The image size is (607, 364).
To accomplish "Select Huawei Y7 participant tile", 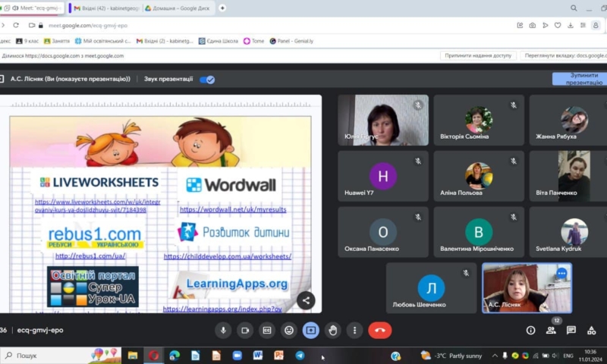I will 383,176.
